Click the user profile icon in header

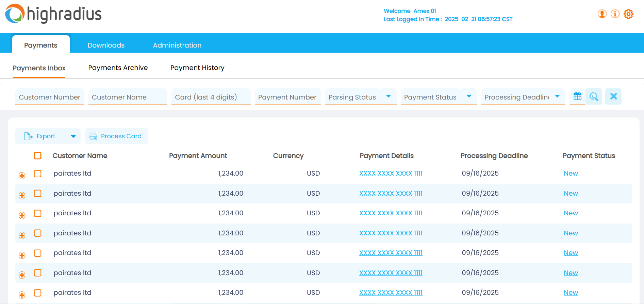pyautogui.click(x=602, y=14)
